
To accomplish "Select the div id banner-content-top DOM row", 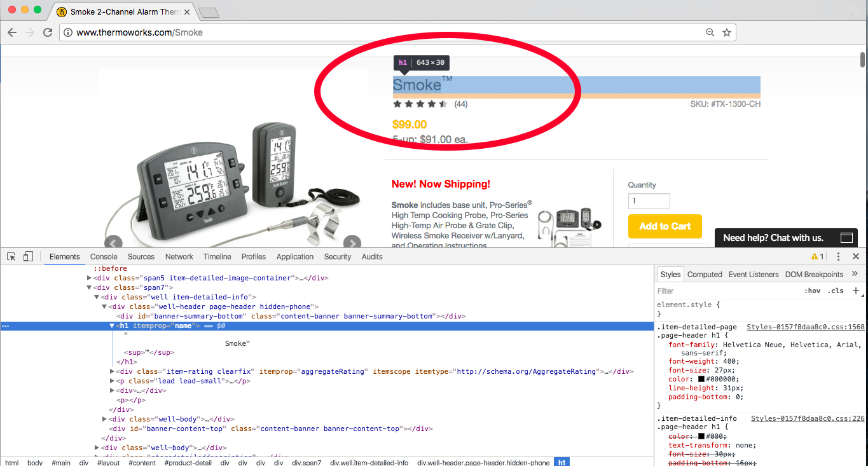I will [271, 429].
